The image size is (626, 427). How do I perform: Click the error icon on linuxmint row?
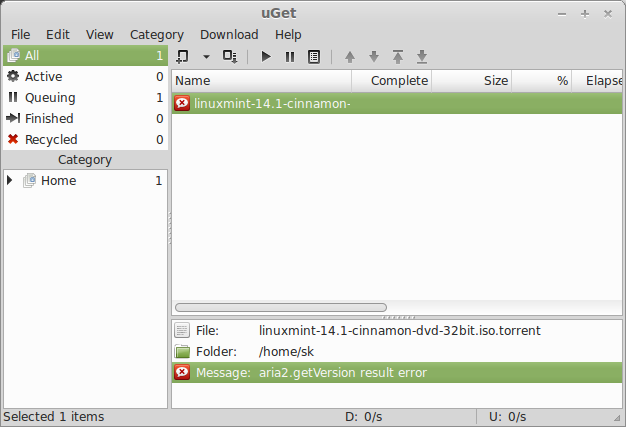[182, 103]
